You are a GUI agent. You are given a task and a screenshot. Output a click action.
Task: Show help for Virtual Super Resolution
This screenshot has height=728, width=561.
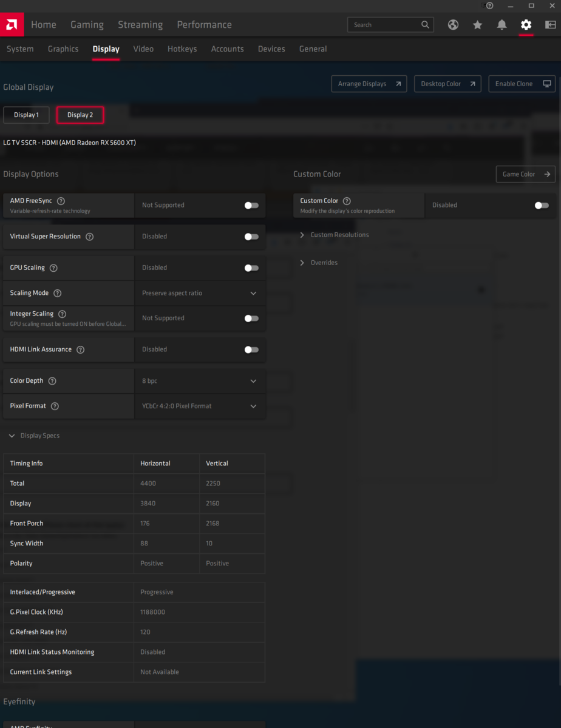point(89,237)
